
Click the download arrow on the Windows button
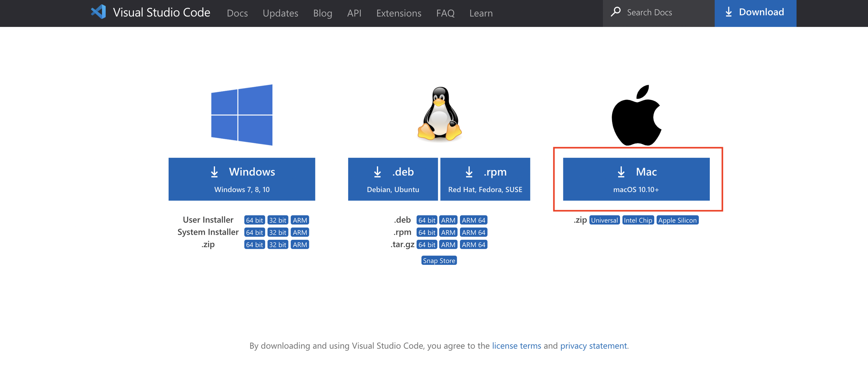(x=214, y=172)
